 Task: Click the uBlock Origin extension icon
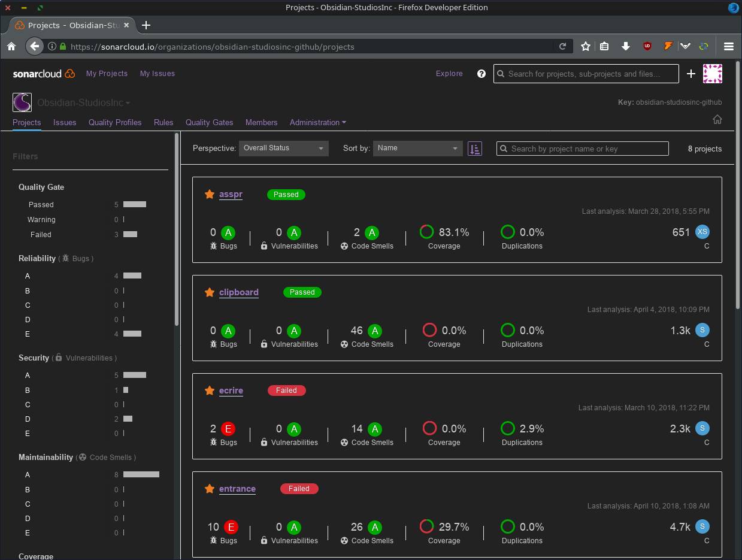(x=647, y=46)
